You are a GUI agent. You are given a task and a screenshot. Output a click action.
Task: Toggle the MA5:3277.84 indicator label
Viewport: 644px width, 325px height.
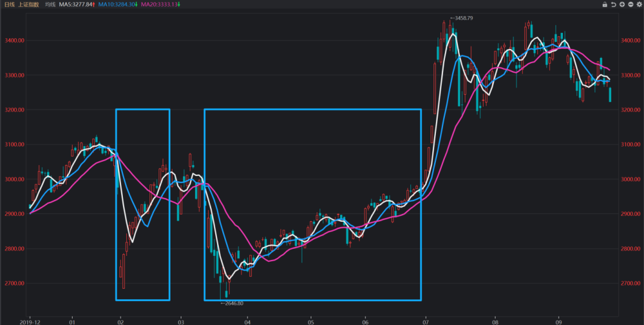[x=75, y=5]
